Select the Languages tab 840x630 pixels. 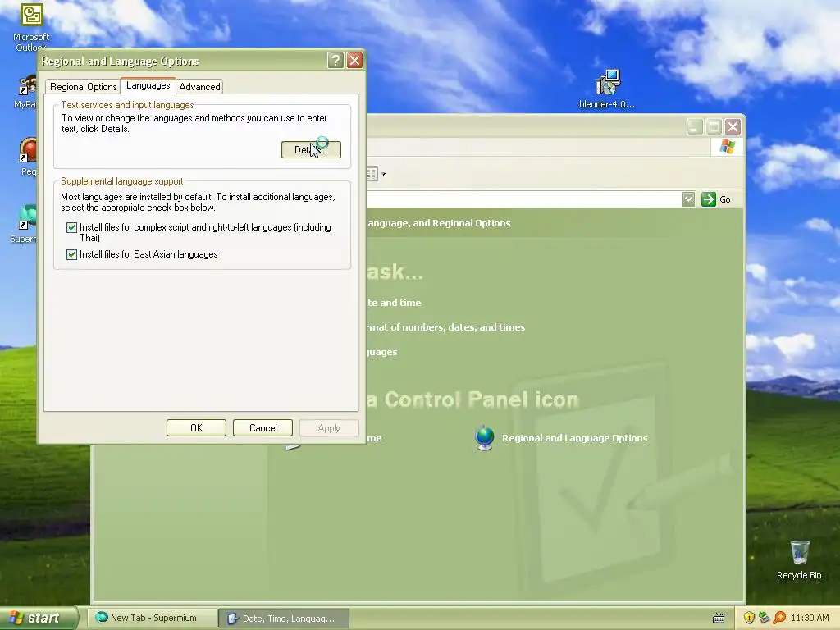(x=148, y=85)
